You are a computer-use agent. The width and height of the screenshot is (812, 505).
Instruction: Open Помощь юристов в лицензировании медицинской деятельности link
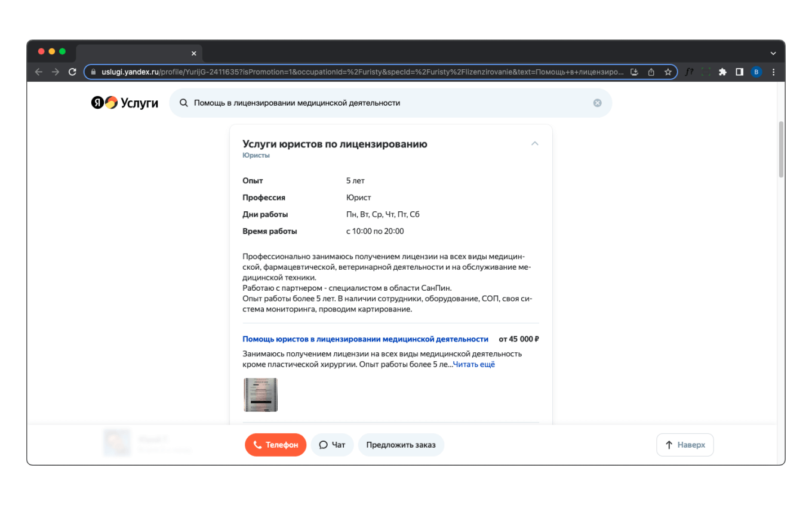[x=365, y=339]
